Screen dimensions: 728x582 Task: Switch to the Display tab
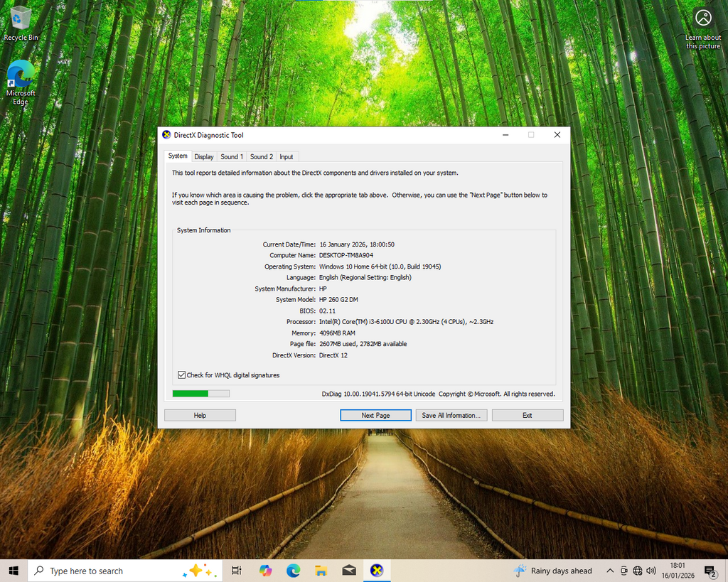tap(204, 157)
